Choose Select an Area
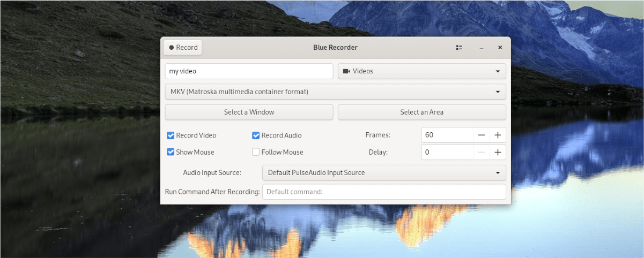 pyautogui.click(x=422, y=112)
